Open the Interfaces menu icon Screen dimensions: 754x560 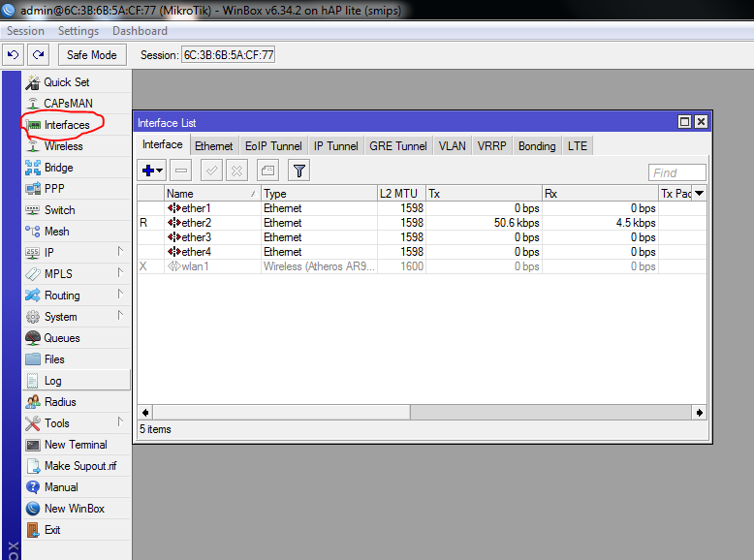33,125
